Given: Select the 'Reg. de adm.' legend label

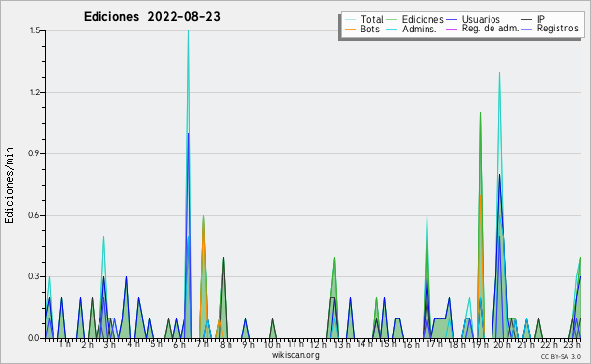Looking at the screenshot, I should click(x=491, y=29).
